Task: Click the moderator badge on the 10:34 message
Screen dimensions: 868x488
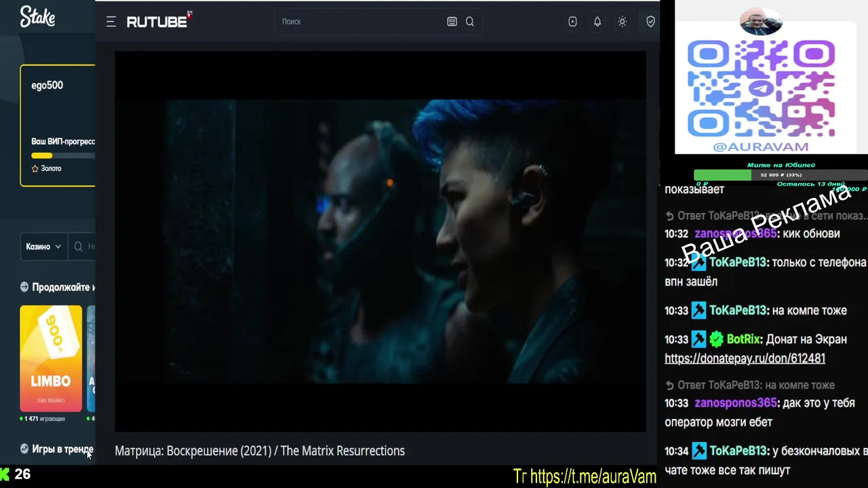Action: 699,451
